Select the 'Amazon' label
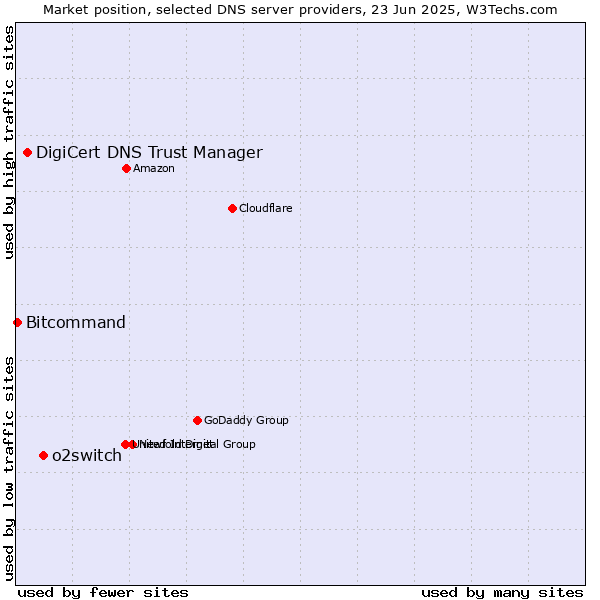600x600 pixels. pos(154,168)
